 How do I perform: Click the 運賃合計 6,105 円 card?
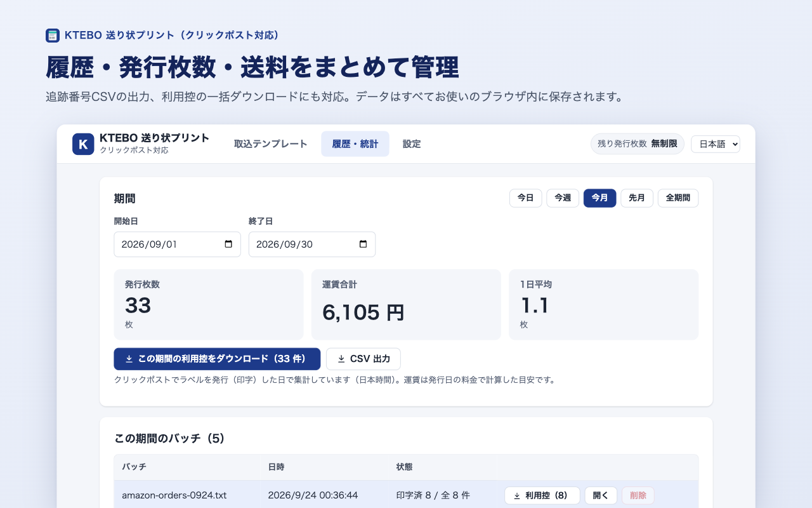coord(406,305)
